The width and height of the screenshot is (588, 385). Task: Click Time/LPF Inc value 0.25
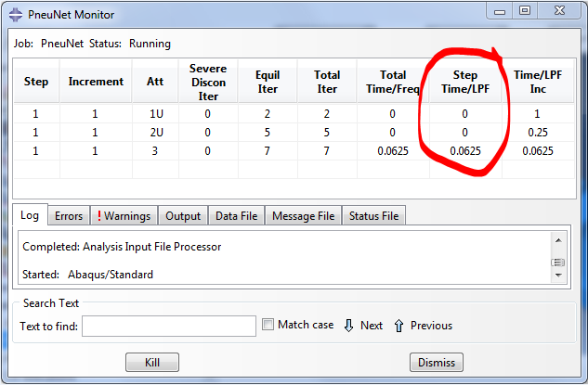tap(538, 133)
